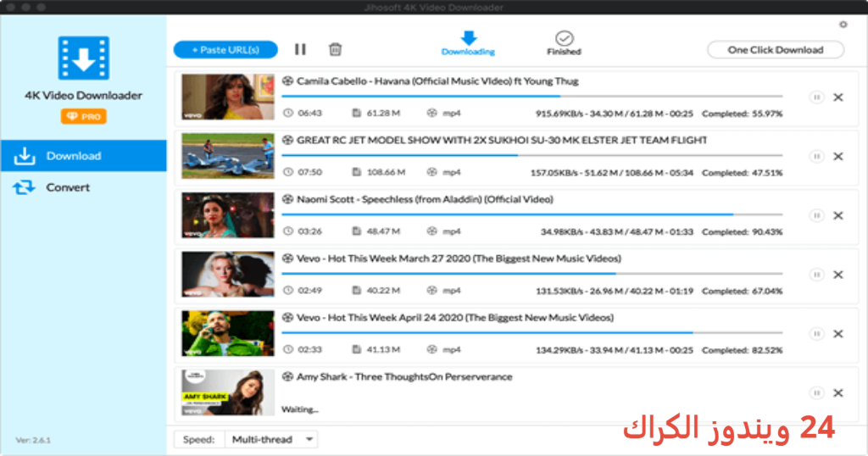
Task: Click file size icon next to 48.47 M
Action: point(357,232)
